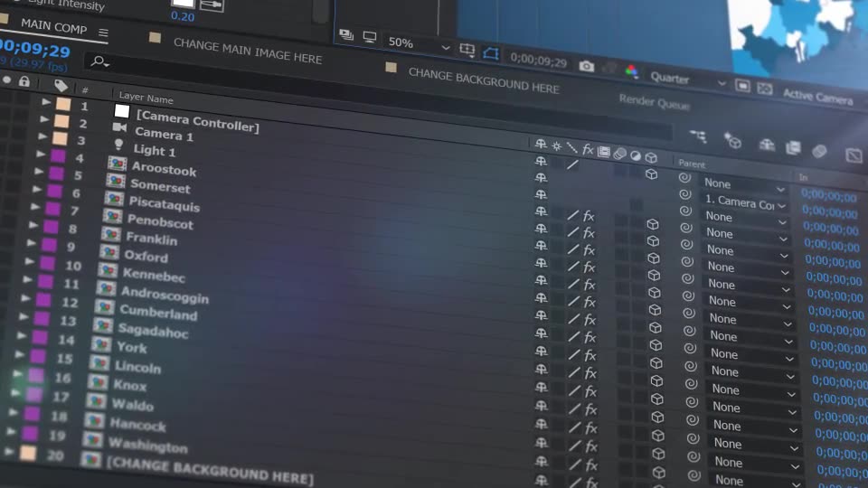Image resolution: width=868 pixels, height=488 pixels.
Task: Switch to the Render Queue tab
Action: tap(654, 102)
